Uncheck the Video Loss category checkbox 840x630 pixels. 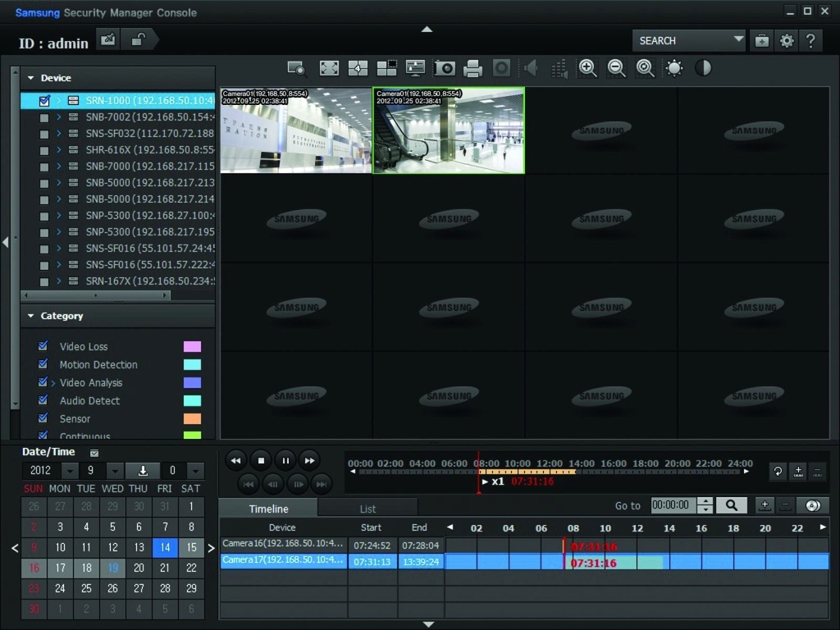point(43,346)
